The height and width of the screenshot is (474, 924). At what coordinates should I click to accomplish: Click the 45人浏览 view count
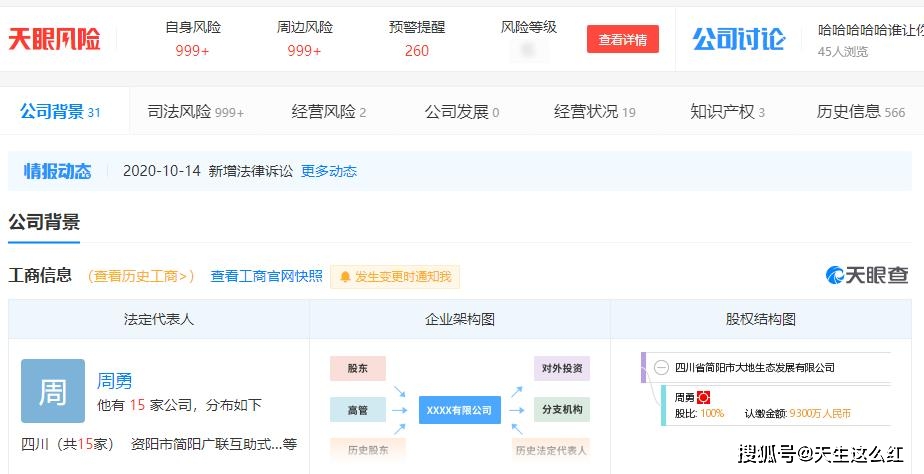coord(843,52)
